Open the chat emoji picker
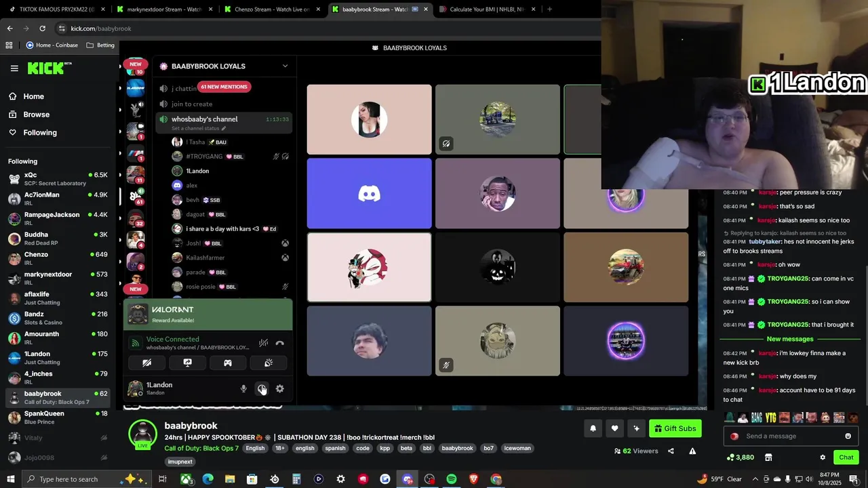Image resolution: width=868 pixels, height=488 pixels. [848, 436]
